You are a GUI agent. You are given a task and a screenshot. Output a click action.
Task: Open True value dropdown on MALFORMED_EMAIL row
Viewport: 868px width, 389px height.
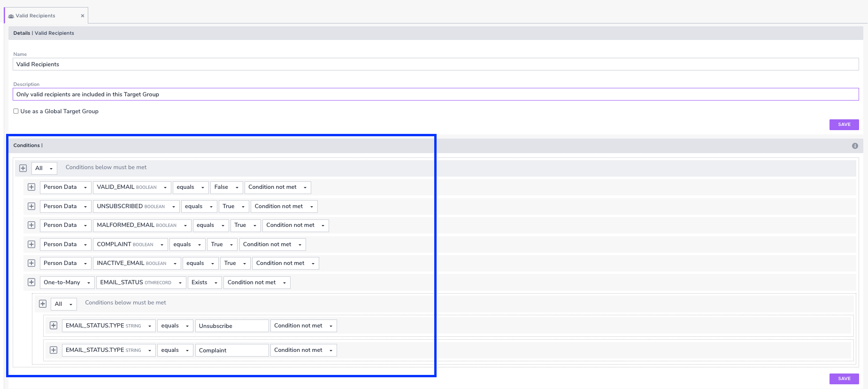tap(246, 226)
